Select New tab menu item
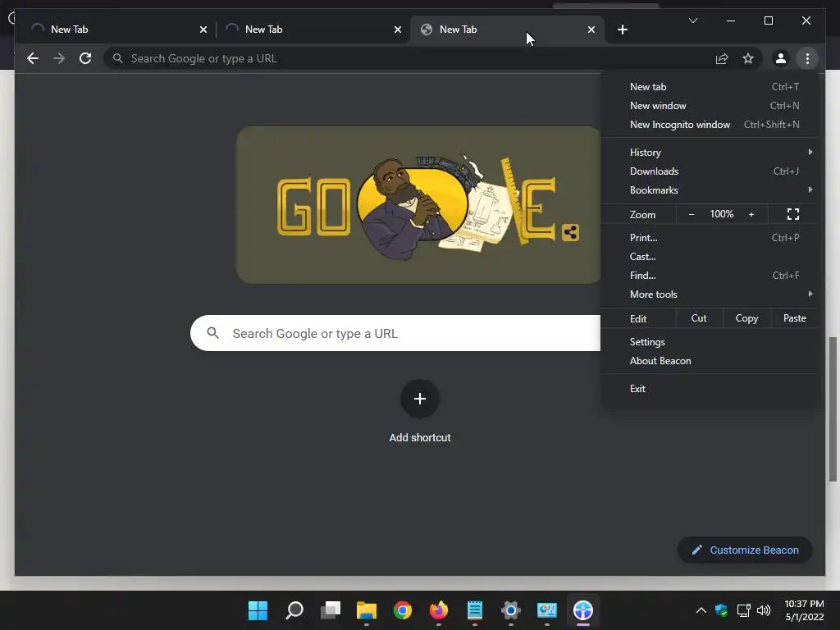 tap(710, 87)
